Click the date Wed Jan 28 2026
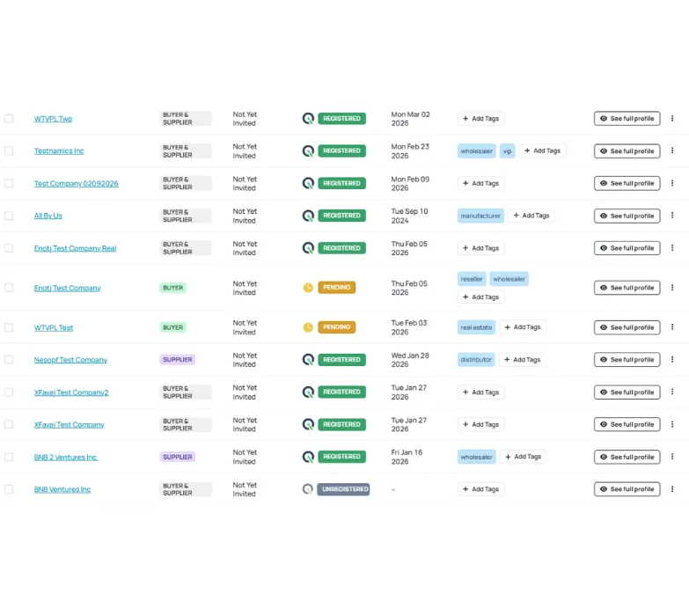This screenshot has width=689, height=616. 410,359
